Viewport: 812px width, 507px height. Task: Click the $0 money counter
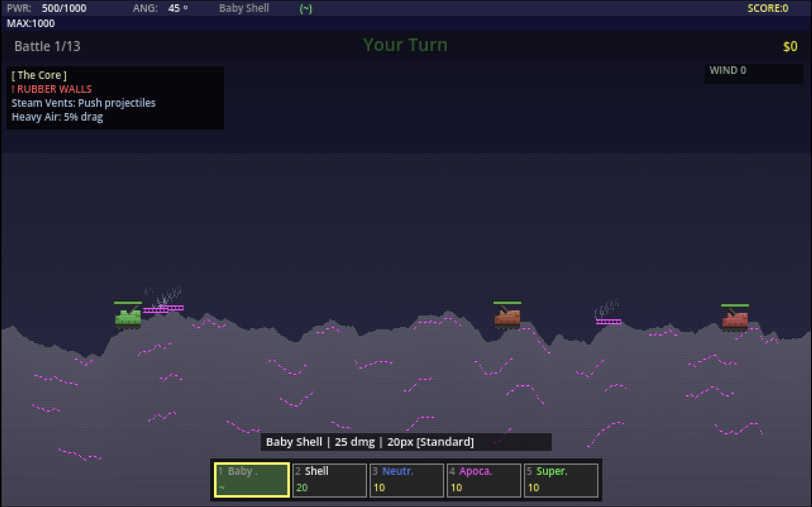tap(790, 47)
